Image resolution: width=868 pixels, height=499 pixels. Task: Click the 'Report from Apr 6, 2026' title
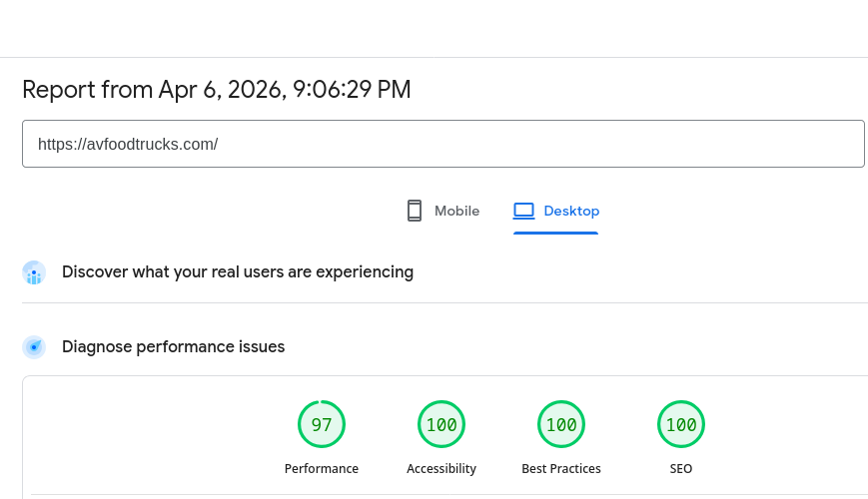tap(217, 90)
